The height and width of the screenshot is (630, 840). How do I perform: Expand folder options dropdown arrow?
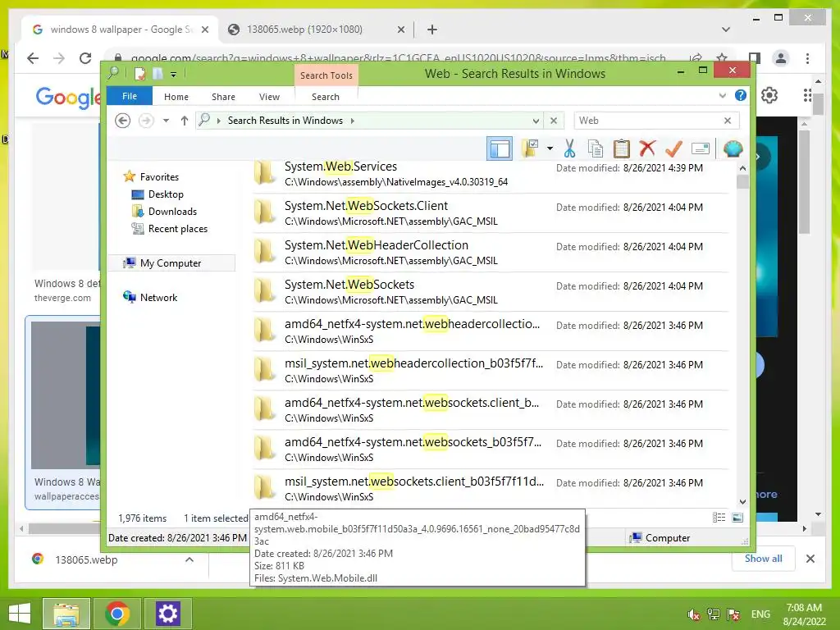tap(550, 148)
